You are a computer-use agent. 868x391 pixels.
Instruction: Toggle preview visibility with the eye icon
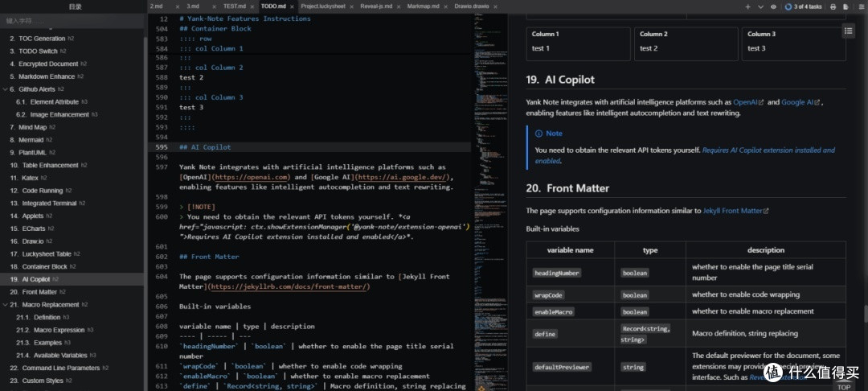773,6
